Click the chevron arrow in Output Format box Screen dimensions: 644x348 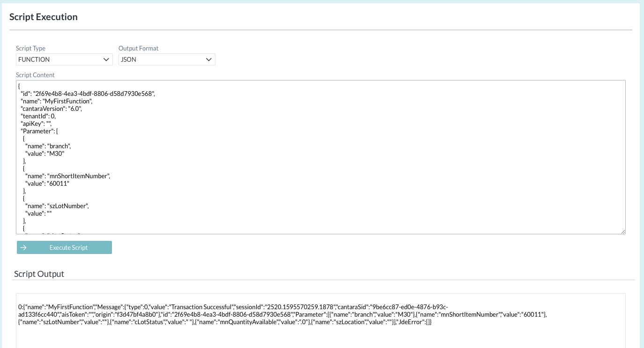point(208,60)
